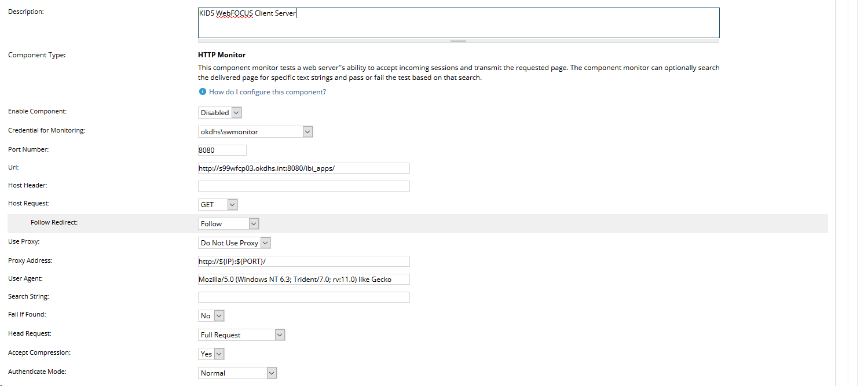Click the 'Host Header:' label
The width and height of the screenshot is (868, 386).
click(27, 185)
